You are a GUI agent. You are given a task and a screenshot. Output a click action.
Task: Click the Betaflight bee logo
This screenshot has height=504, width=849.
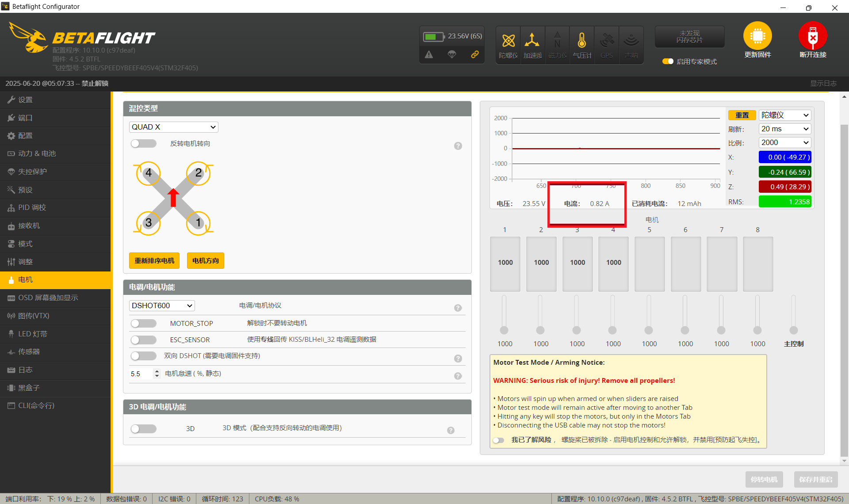pos(29,38)
